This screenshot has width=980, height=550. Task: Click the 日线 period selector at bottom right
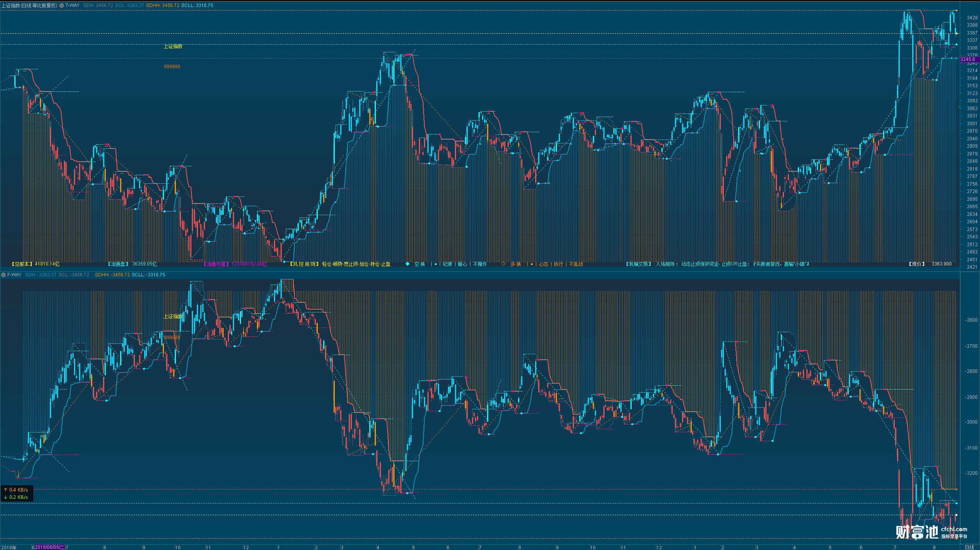coord(969,547)
